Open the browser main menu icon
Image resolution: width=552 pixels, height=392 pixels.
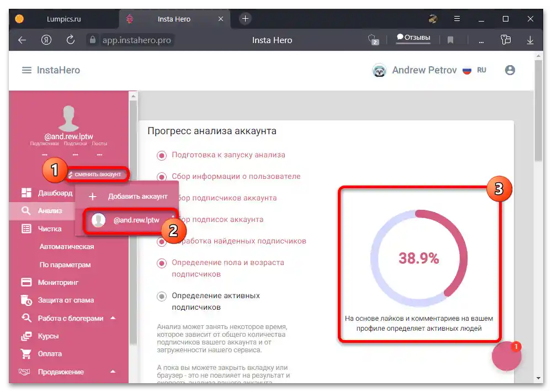tap(457, 19)
